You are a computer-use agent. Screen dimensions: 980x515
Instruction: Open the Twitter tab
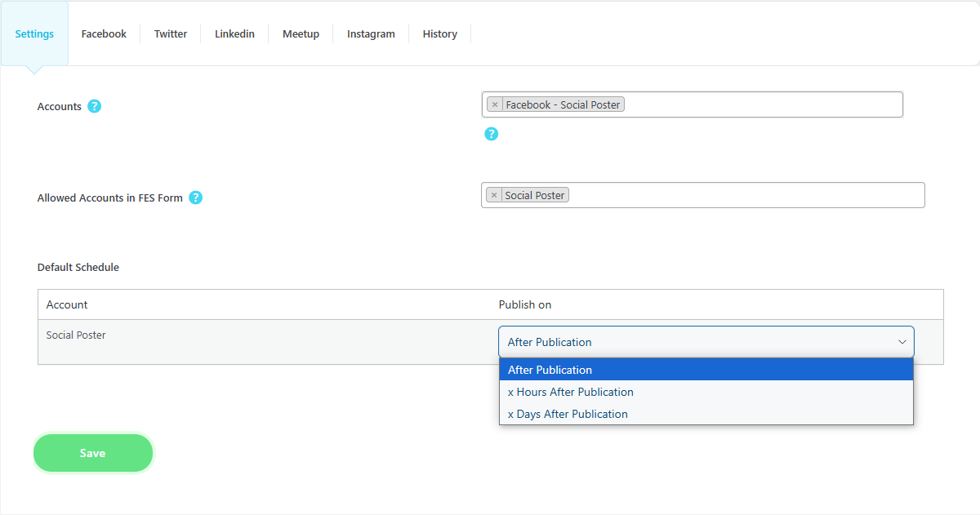tap(171, 34)
